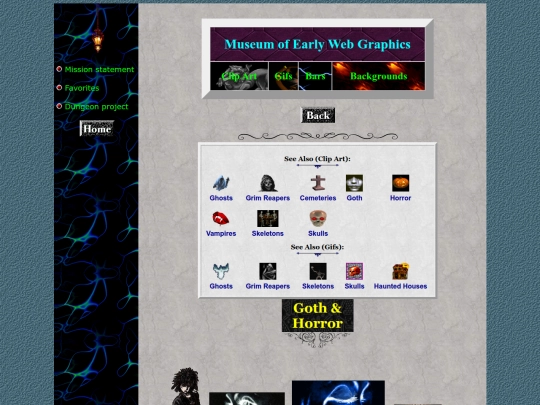
Task: Open the Mission statement link
Action: (x=99, y=70)
